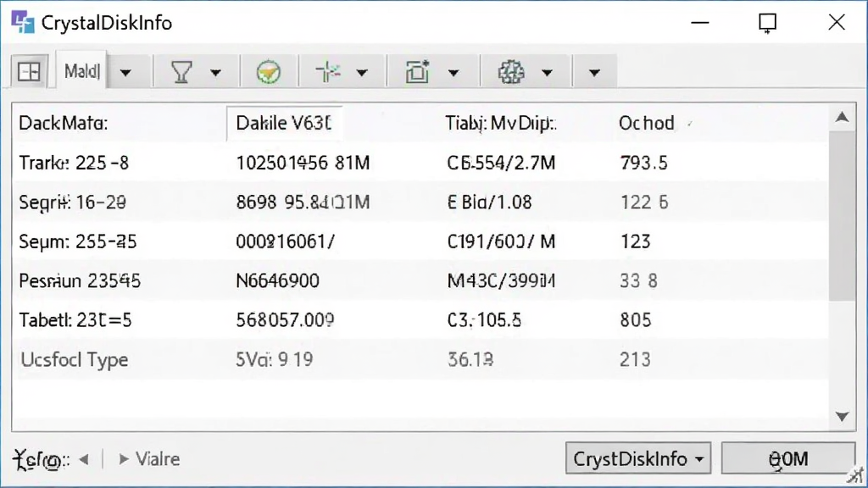This screenshot has width=868, height=488.
Task: Click the value 5Va: 9 19
Action: point(275,359)
